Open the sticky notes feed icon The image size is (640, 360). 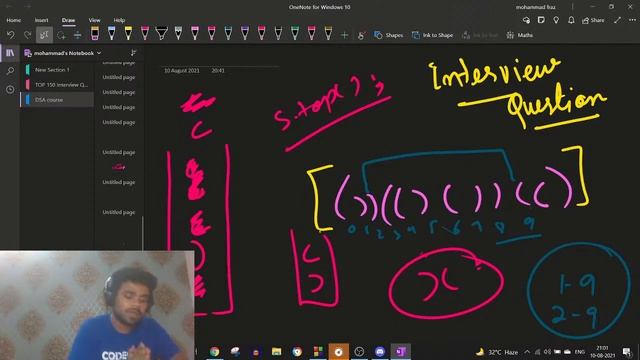541,20
